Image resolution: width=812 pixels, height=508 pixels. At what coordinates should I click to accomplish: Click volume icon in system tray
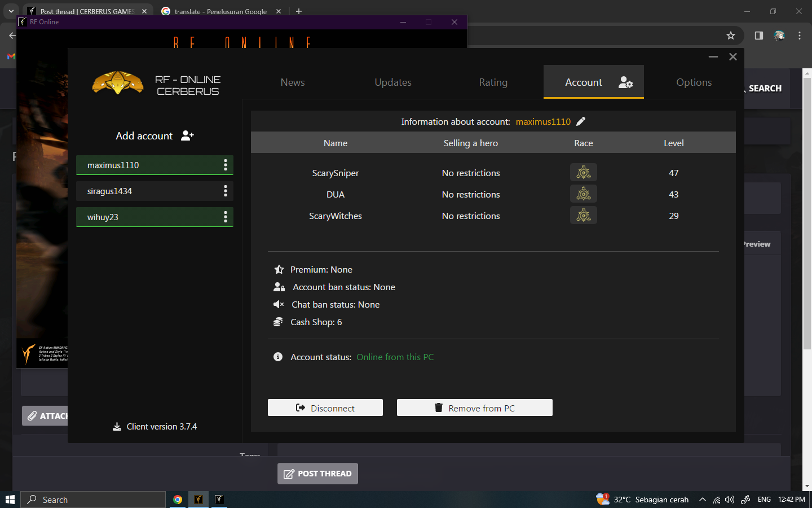click(x=730, y=500)
